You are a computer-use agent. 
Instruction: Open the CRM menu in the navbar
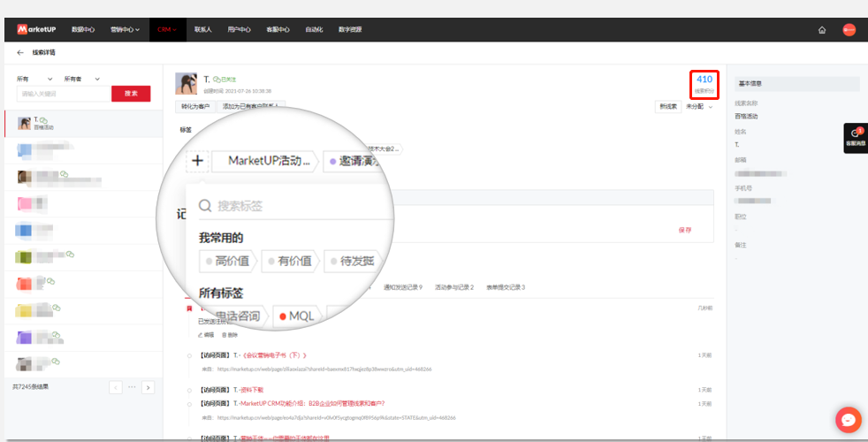tap(167, 30)
